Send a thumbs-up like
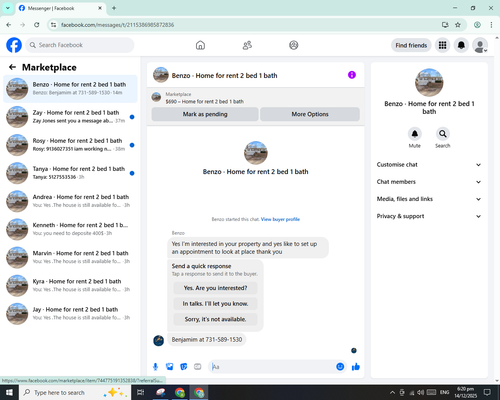Image resolution: width=500 pixels, height=400 pixels. coord(356,367)
